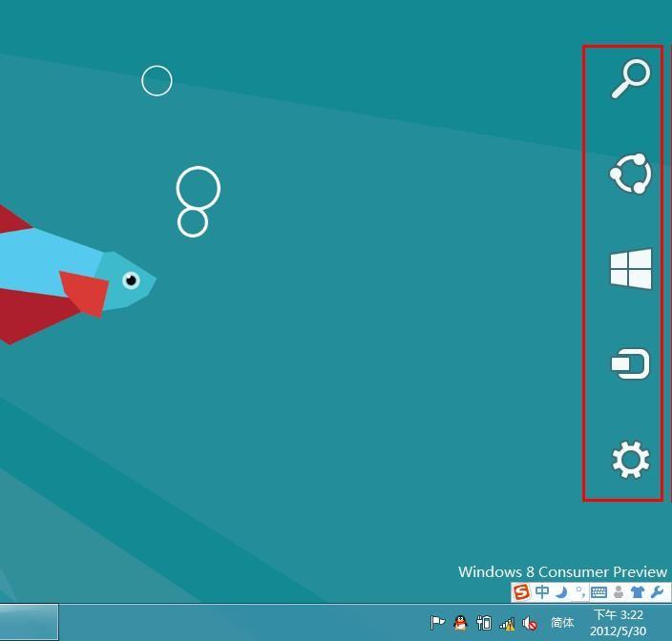Toggle Chinese/English mode with 中 button
The image size is (672, 641).
[542, 592]
